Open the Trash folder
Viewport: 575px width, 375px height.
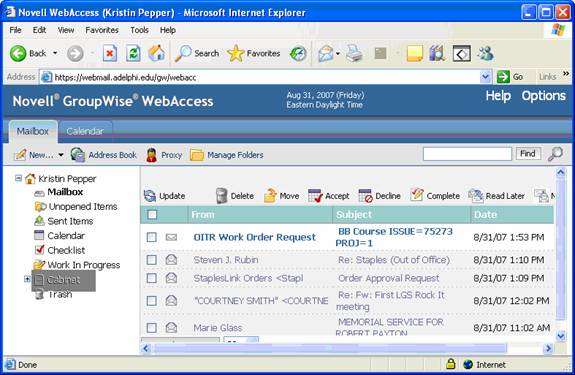(x=54, y=294)
